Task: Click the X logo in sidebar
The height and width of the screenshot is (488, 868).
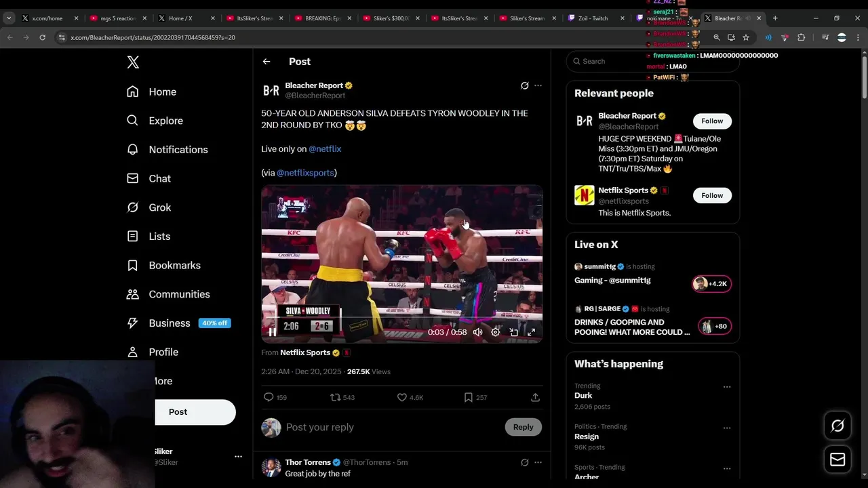Action: 133,62
